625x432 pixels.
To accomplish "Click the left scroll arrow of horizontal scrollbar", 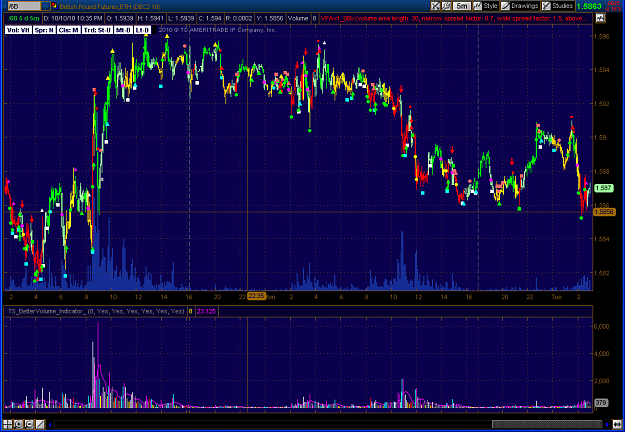I will (x=50, y=424).
